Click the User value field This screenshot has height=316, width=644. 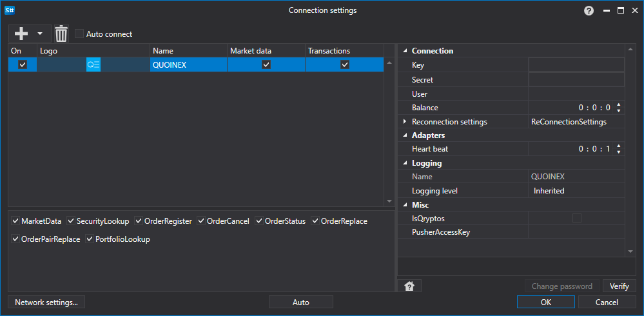pyautogui.click(x=576, y=94)
